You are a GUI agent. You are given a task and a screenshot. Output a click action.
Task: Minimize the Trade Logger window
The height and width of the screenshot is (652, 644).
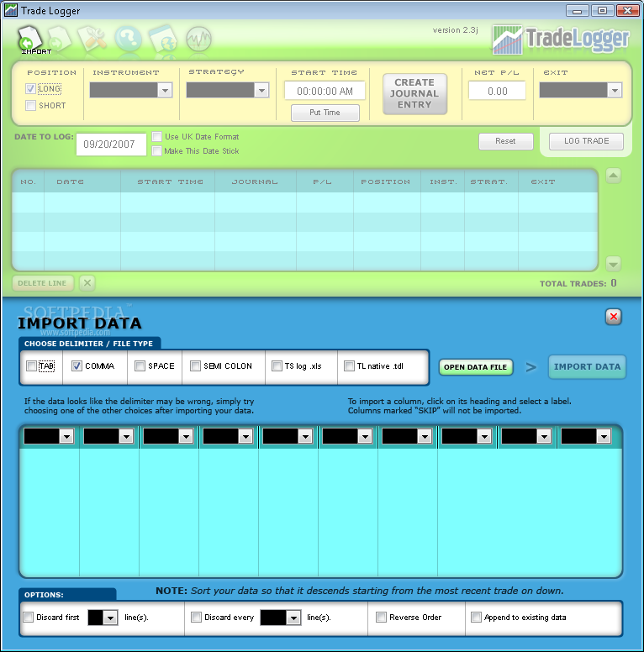pos(577,10)
